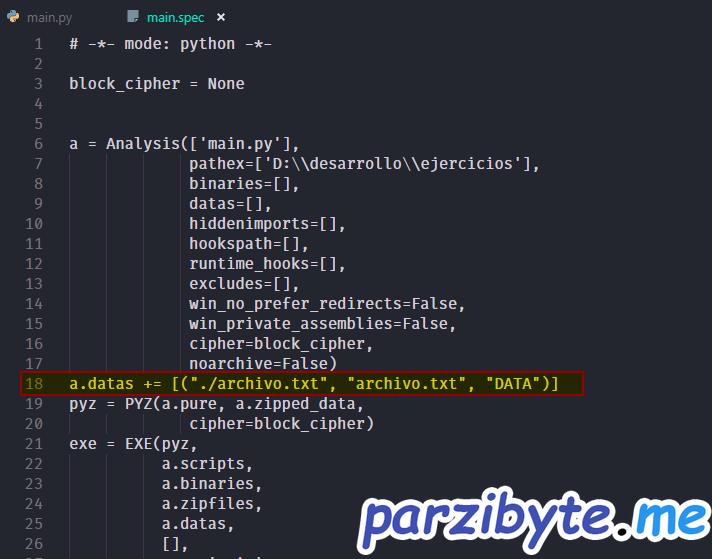Place cursor on the block_cipher = None line

(156, 84)
